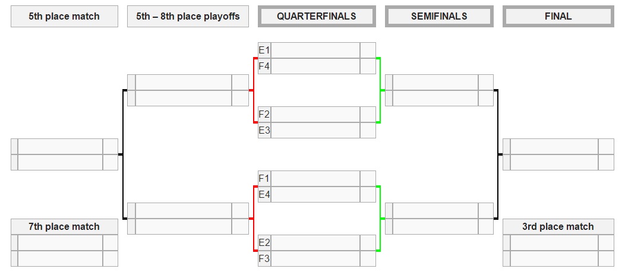Select the F1 team slot
Screen dimensions: 644x278
[315, 179]
